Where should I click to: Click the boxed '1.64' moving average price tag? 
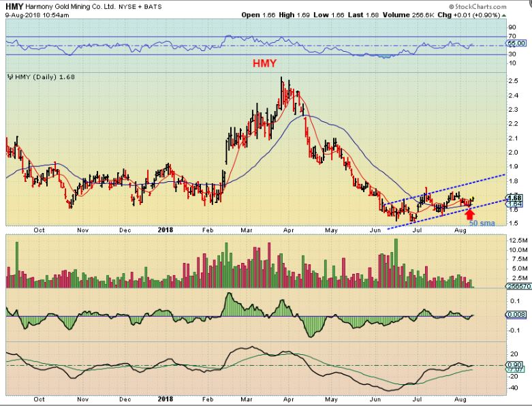tap(516, 204)
